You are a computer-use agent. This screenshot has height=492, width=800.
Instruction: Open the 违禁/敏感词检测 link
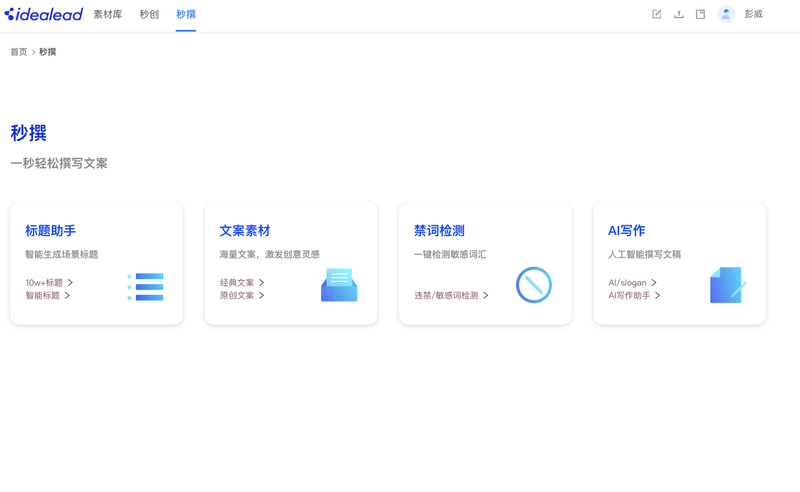click(x=446, y=295)
